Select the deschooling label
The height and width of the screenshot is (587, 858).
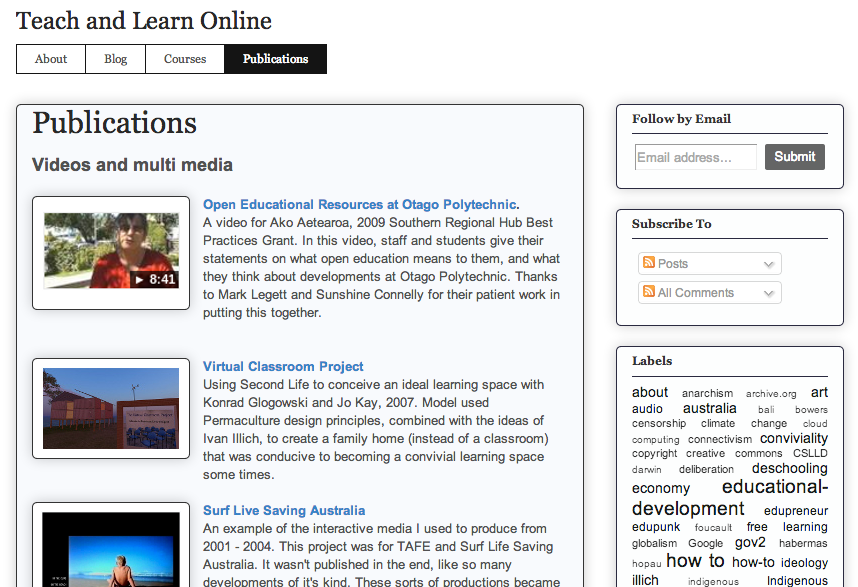(789, 468)
